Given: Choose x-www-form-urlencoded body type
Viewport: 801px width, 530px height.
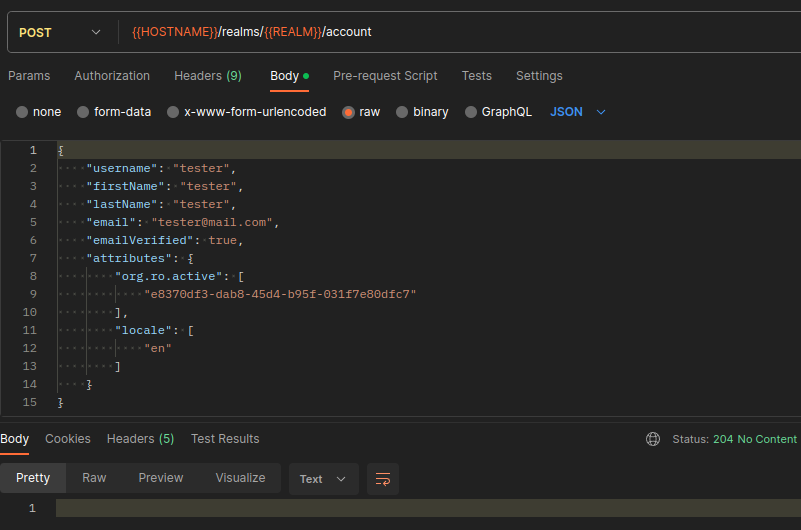Looking at the screenshot, I should pos(173,112).
